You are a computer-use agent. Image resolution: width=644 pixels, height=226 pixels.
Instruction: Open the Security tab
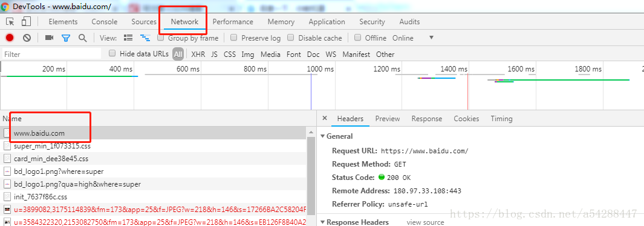(x=372, y=22)
